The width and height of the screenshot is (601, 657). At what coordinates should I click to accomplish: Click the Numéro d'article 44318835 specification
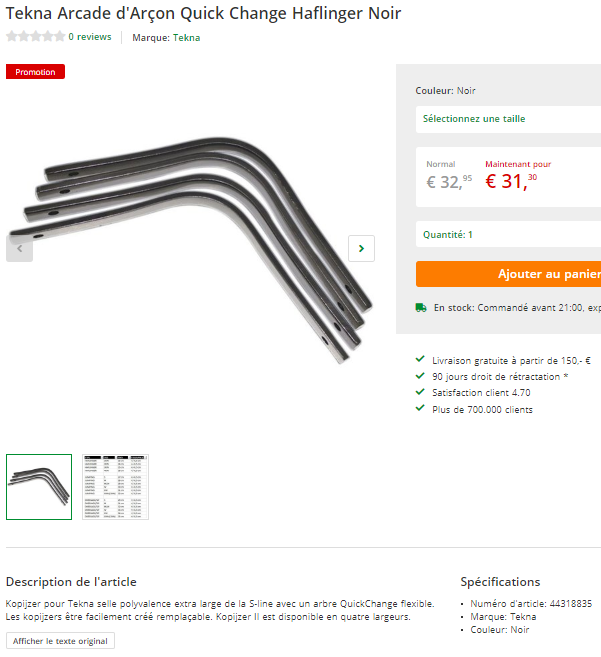(x=531, y=604)
